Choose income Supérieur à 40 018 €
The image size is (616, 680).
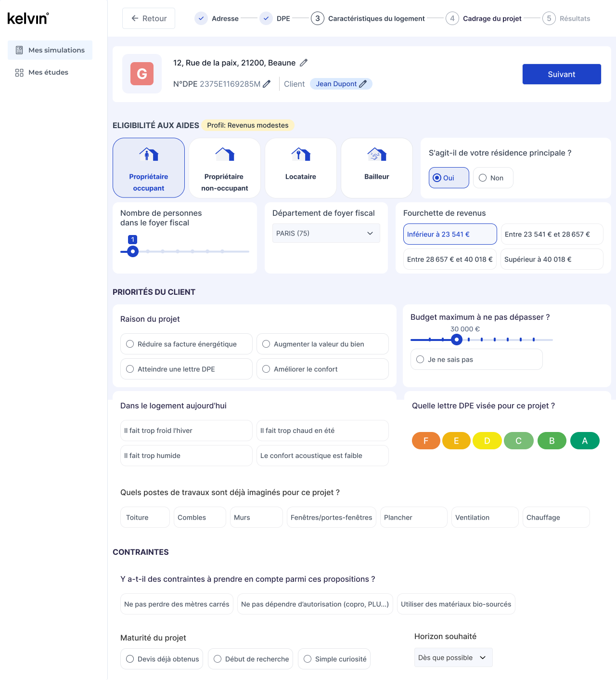552,259
